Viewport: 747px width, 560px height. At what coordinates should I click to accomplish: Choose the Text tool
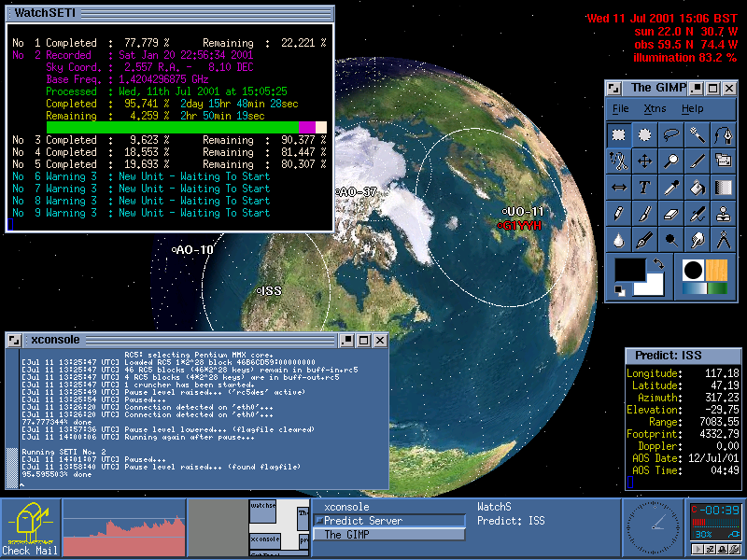tap(644, 188)
